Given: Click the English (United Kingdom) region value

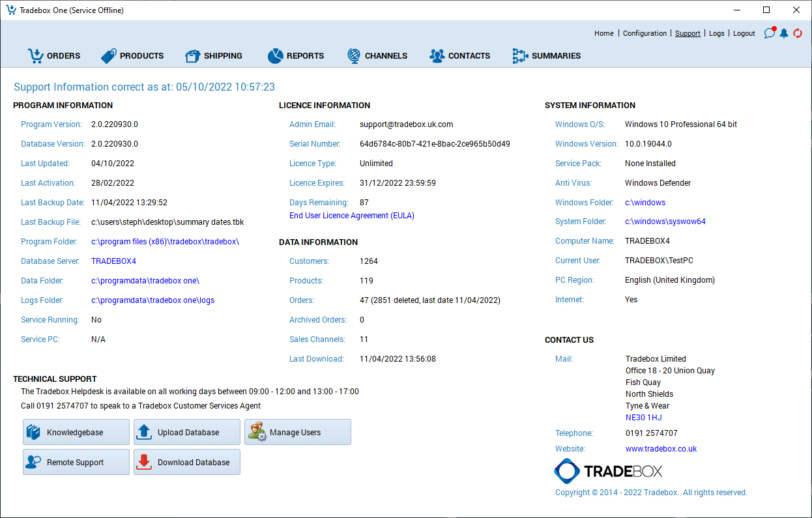Looking at the screenshot, I should coord(670,280).
